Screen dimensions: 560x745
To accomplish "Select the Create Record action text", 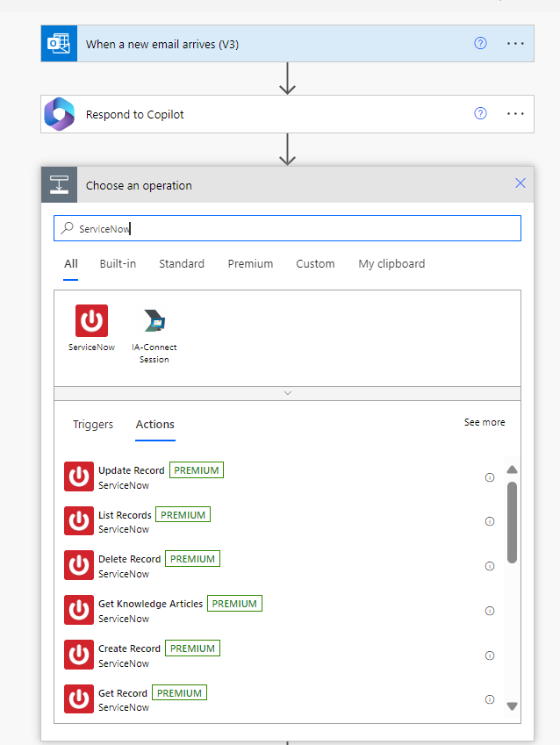I will pos(129,648).
